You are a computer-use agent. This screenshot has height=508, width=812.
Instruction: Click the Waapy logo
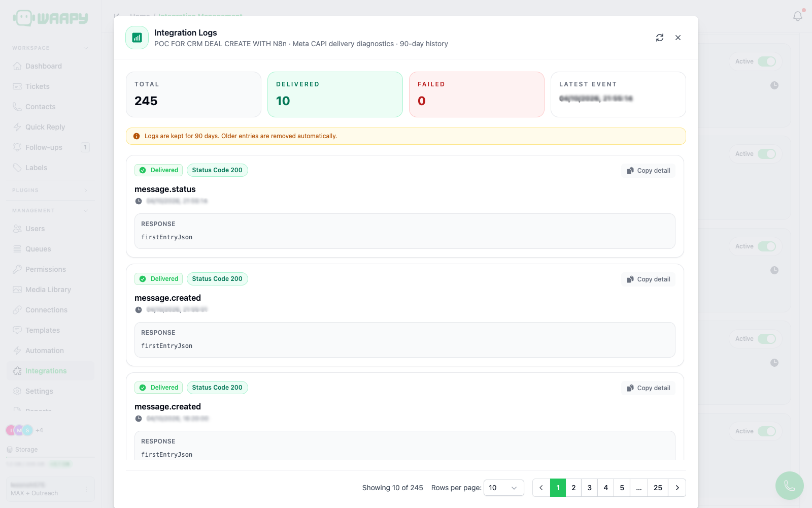(x=50, y=18)
